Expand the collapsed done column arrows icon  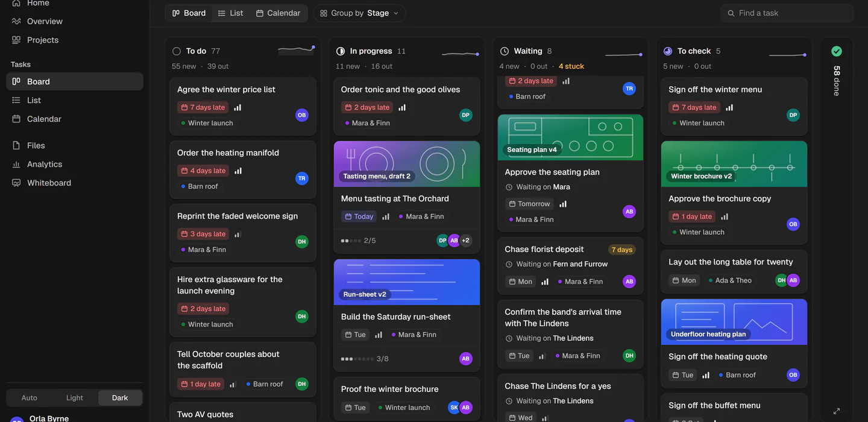click(837, 411)
